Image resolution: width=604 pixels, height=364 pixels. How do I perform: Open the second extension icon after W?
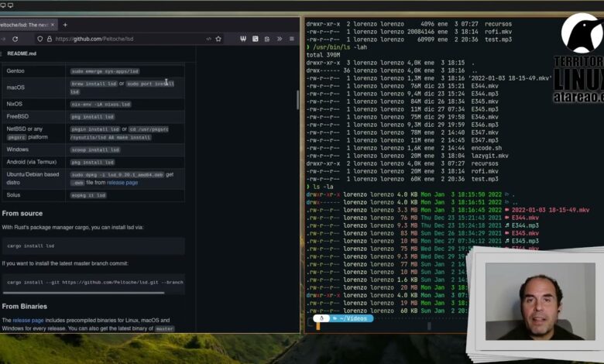[x=255, y=39]
